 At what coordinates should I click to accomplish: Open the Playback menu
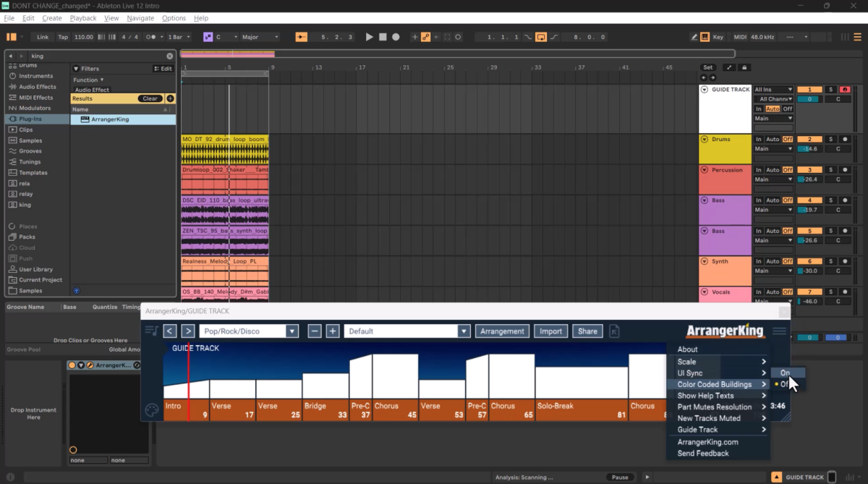click(x=83, y=18)
